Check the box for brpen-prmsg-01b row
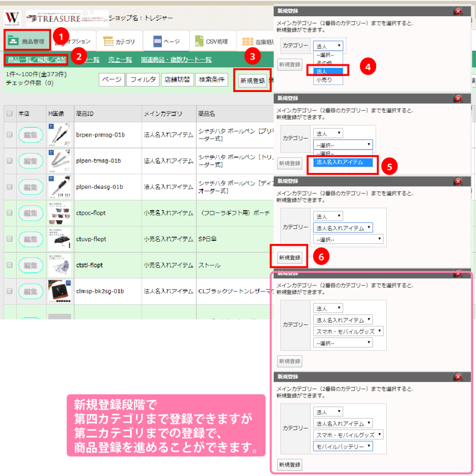 (9, 135)
